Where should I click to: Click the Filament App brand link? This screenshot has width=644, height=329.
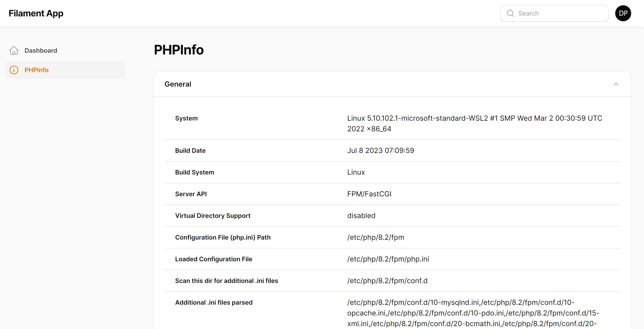[36, 13]
